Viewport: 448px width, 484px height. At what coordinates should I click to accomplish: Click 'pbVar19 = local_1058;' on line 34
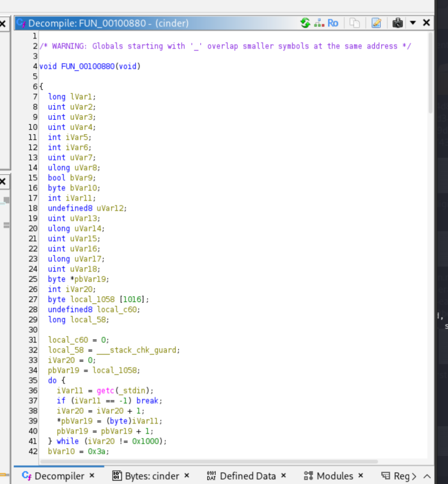[94, 370]
